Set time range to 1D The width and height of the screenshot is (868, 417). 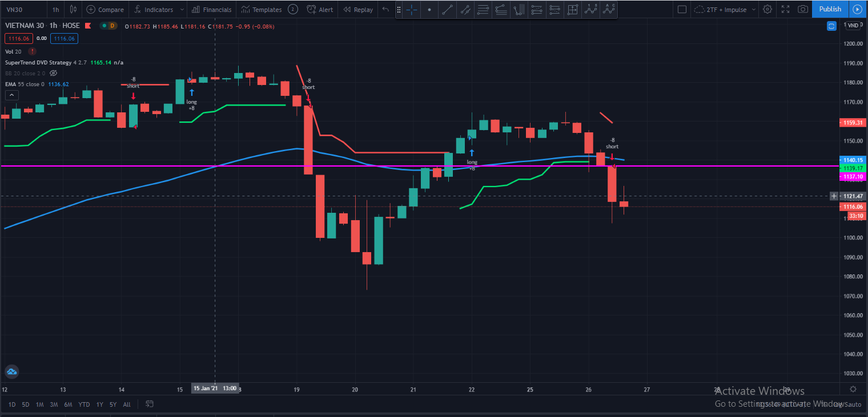(x=12, y=404)
